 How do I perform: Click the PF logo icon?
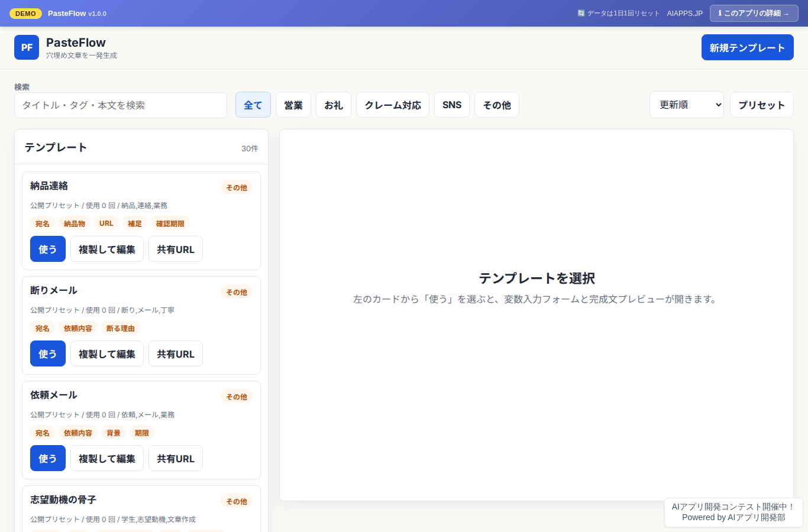click(27, 47)
